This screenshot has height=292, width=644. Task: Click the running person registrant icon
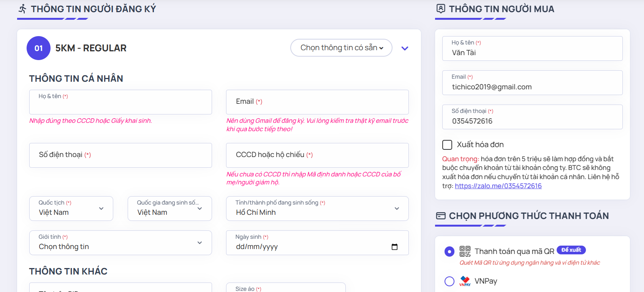pos(22,9)
